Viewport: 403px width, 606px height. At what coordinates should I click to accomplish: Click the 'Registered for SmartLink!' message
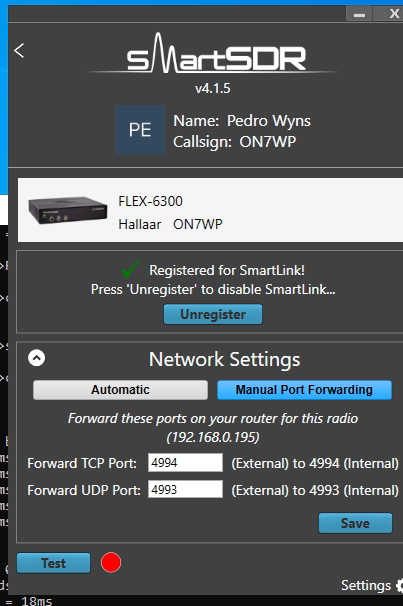click(x=227, y=270)
